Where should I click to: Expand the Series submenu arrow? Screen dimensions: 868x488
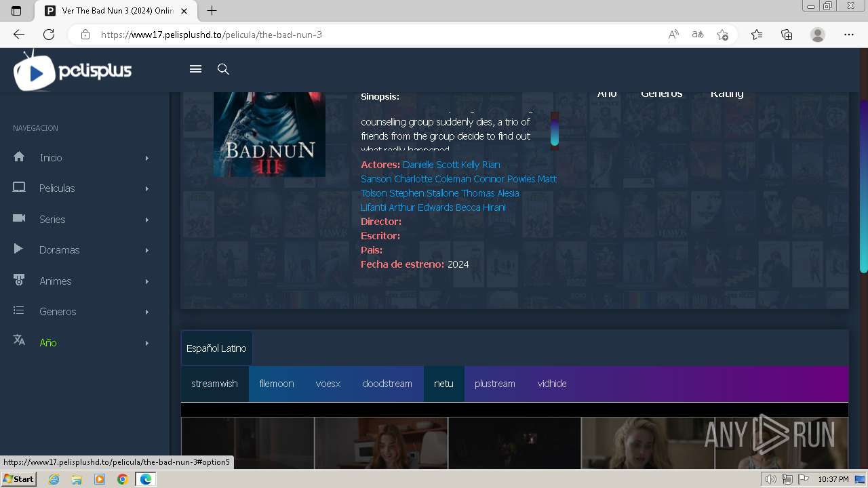(146, 220)
